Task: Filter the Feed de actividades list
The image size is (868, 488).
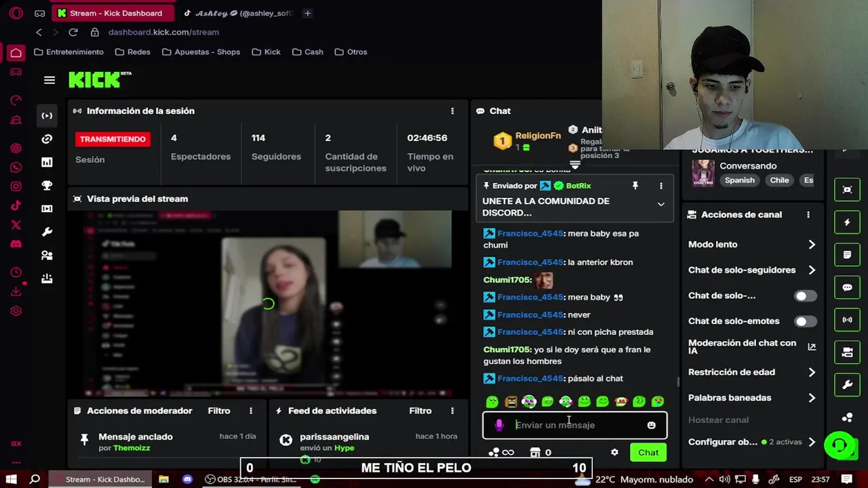Action: tap(420, 411)
